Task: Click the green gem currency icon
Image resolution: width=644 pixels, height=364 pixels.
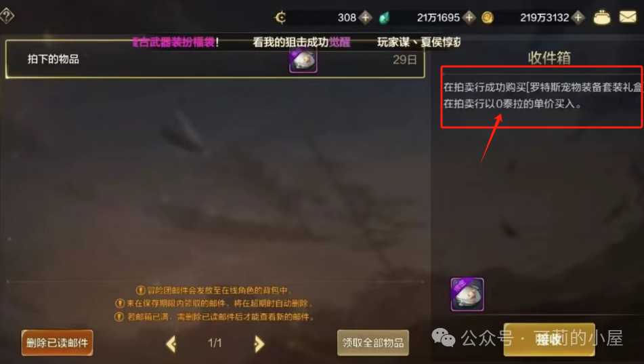Action: point(384,18)
